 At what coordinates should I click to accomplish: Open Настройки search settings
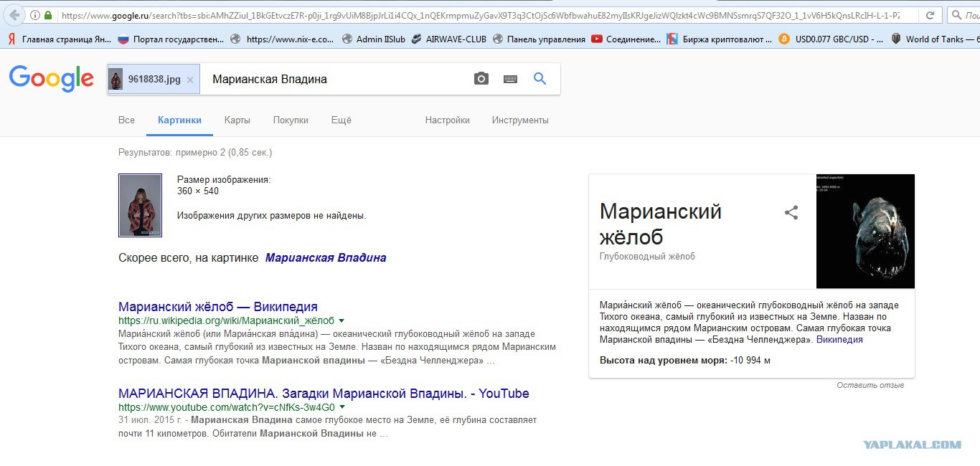point(448,120)
